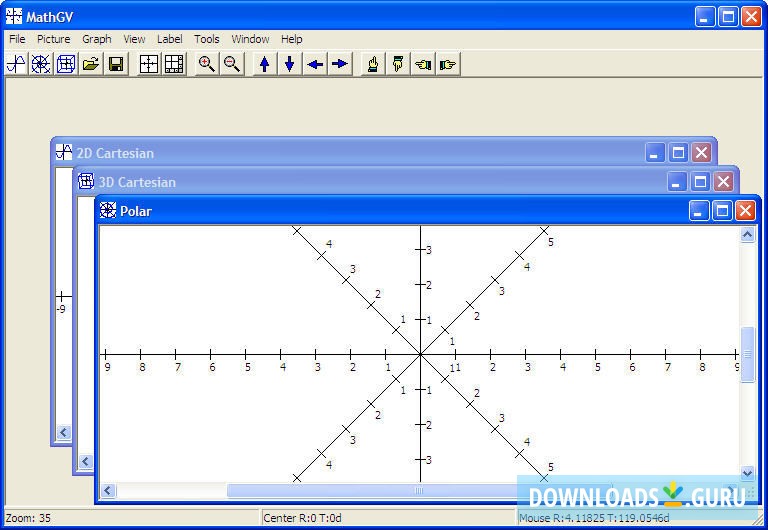
Task: Click the Polar window title icon
Action: [108, 210]
